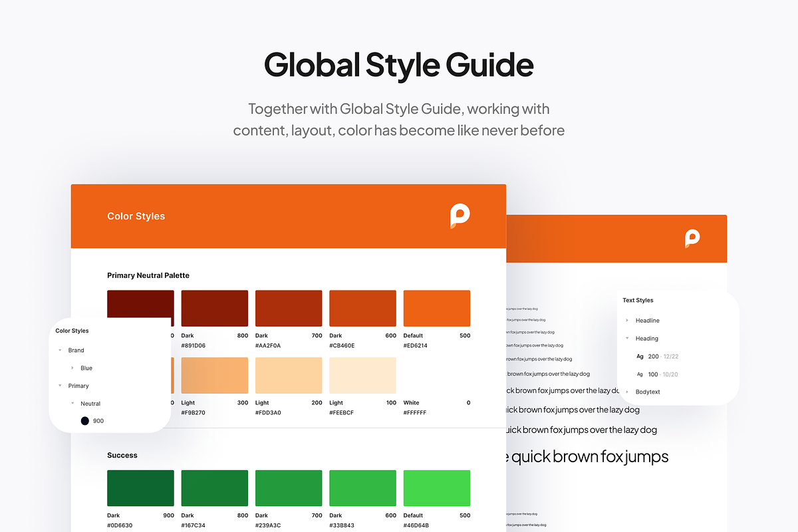Select the Ag 100 text style preview icon

640,374
